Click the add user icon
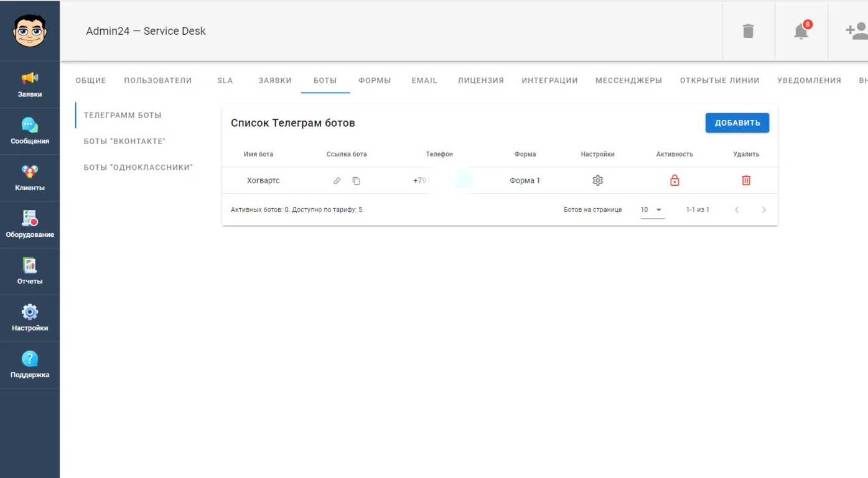The height and width of the screenshot is (478, 868). click(856, 30)
